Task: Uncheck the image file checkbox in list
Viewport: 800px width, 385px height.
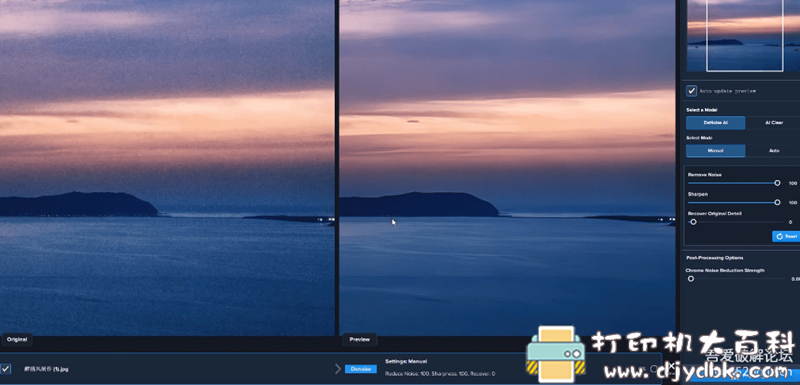Action: pos(6,368)
